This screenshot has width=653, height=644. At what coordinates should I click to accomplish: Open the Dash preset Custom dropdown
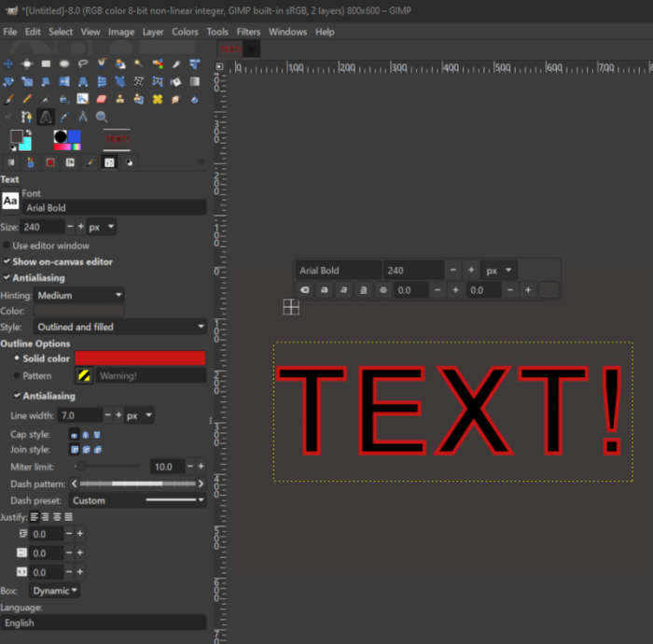click(x=137, y=500)
